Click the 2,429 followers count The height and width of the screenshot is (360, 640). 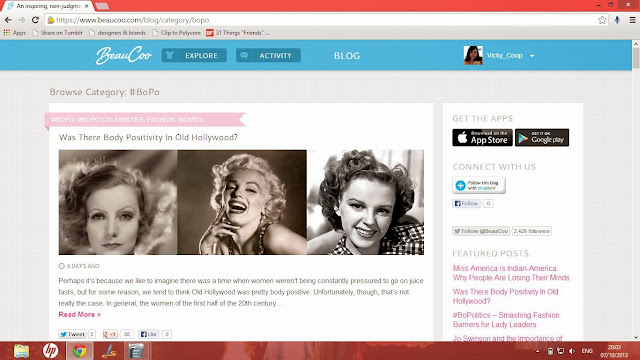pyautogui.click(x=531, y=231)
